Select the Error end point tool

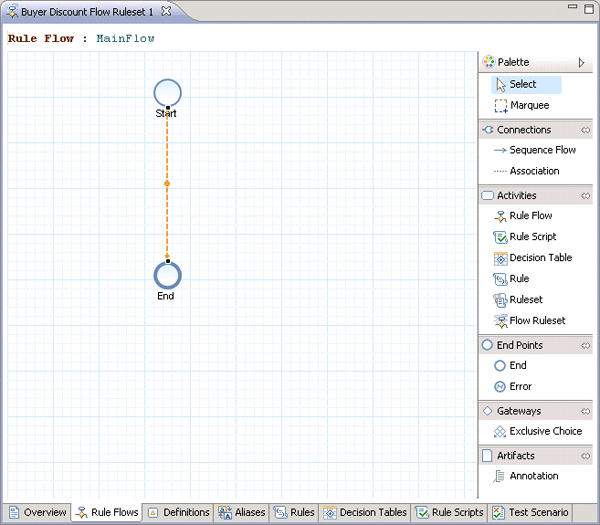point(520,387)
